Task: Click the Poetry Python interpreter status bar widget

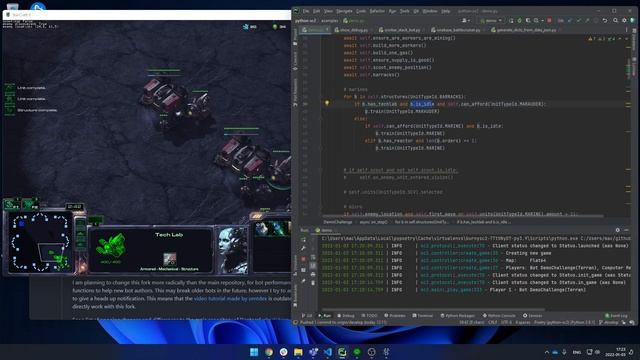Action: pos(564,322)
